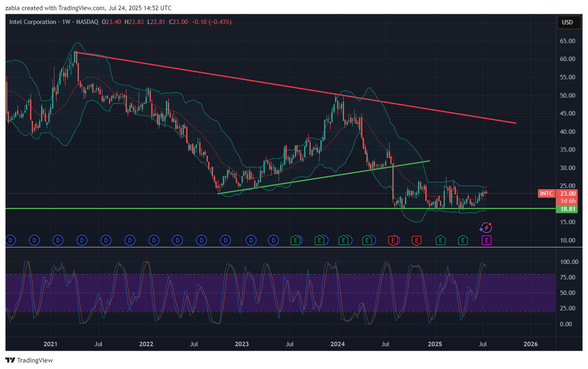Click the 35.00 price axis label
The image size is (588, 369).
coord(567,150)
